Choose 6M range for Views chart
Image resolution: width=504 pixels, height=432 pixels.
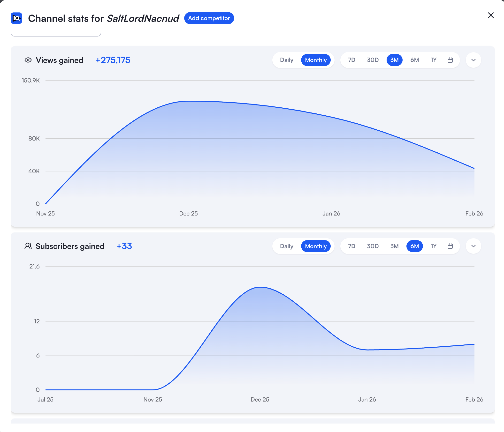coord(414,60)
